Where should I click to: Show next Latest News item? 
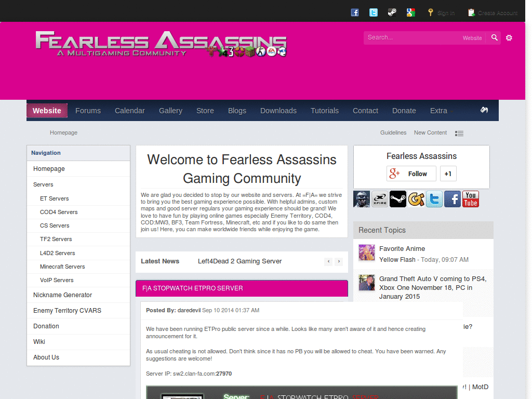[x=339, y=261]
